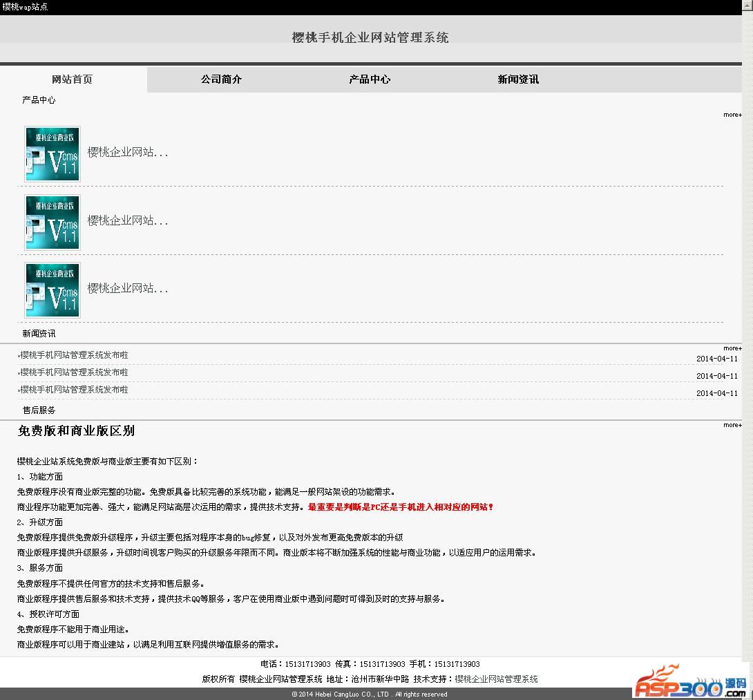Click the 樱桃wap站点 title in top bar
This screenshot has height=700, width=753.
coord(25,7)
